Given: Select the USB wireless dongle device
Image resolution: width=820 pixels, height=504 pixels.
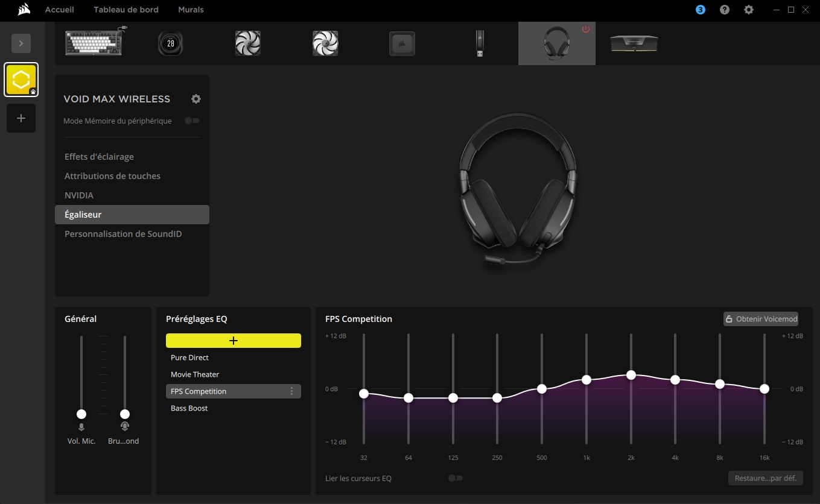Looking at the screenshot, I should click(479, 43).
